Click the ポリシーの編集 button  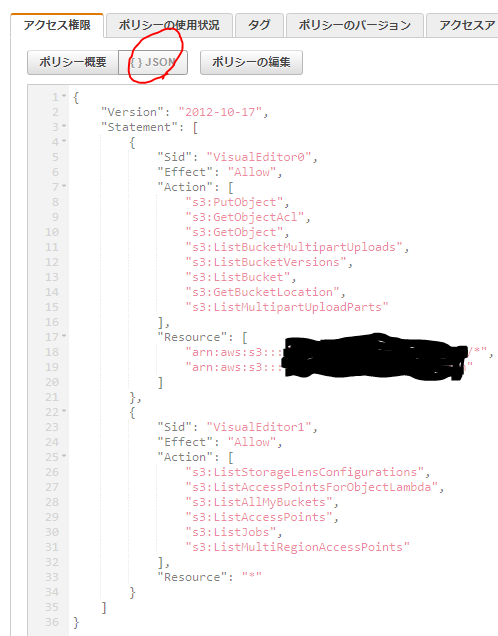[251, 62]
